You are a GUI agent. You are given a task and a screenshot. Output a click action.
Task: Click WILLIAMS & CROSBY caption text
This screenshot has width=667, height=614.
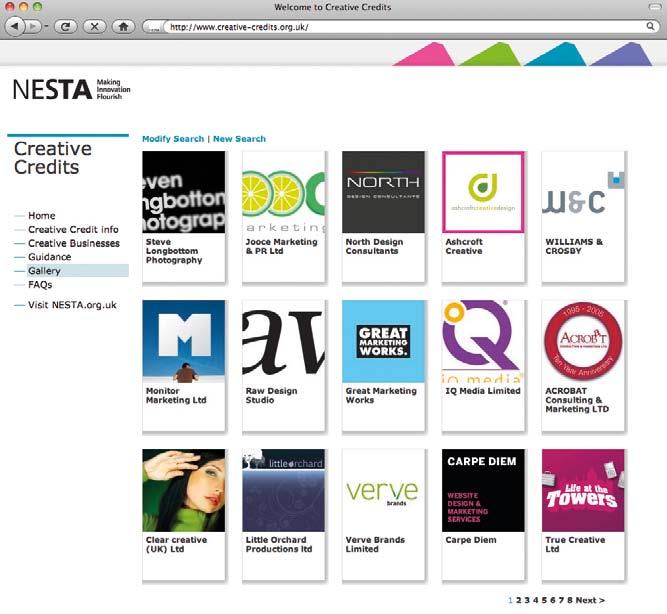[x=574, y=246]
